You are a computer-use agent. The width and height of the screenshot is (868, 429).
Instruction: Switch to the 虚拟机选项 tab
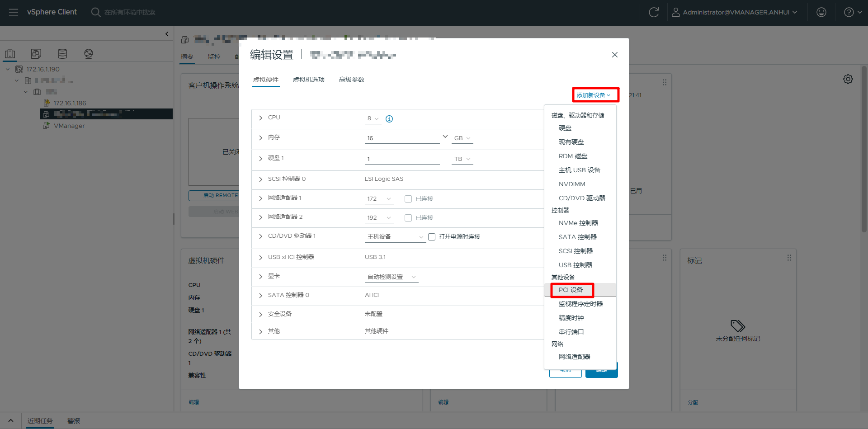(x=309, y=80)
